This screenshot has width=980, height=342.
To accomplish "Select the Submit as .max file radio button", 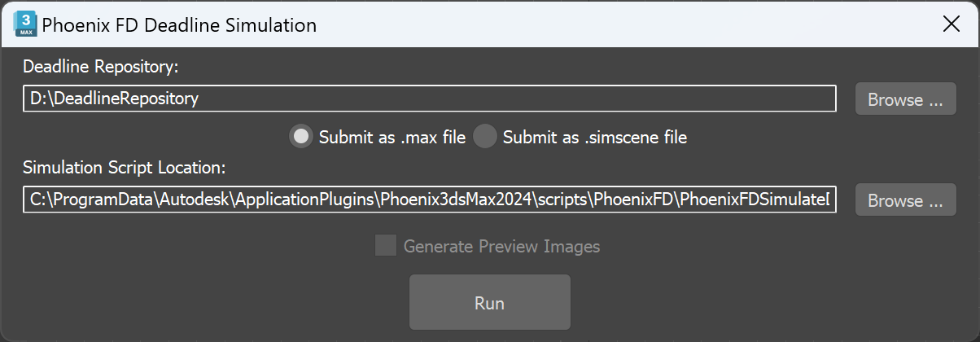I will pyautogui.click(x=301, y=137).
